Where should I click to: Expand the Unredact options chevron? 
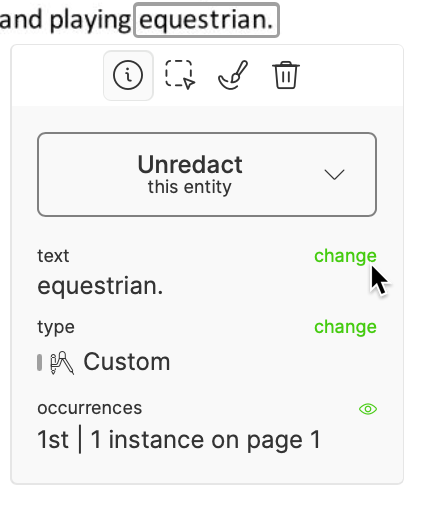pyautogui.click(x=334, y=175)
